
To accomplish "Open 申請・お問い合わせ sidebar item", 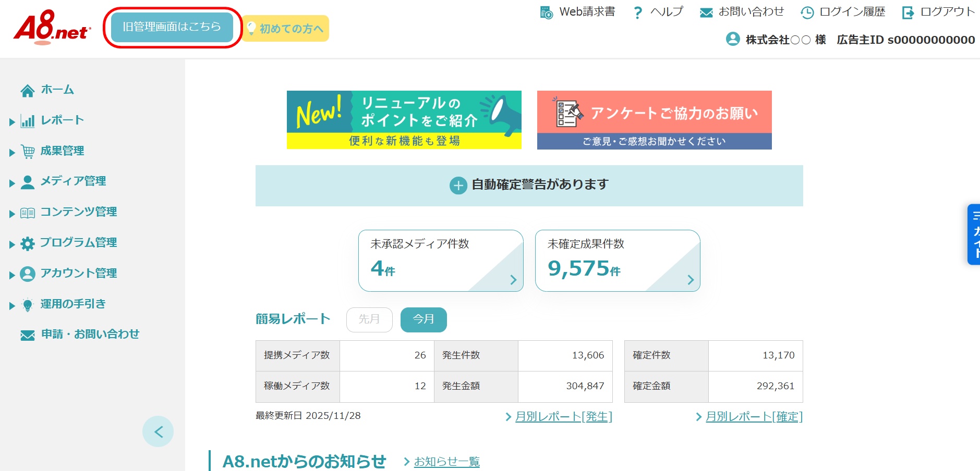I will (x=90, y=334).
